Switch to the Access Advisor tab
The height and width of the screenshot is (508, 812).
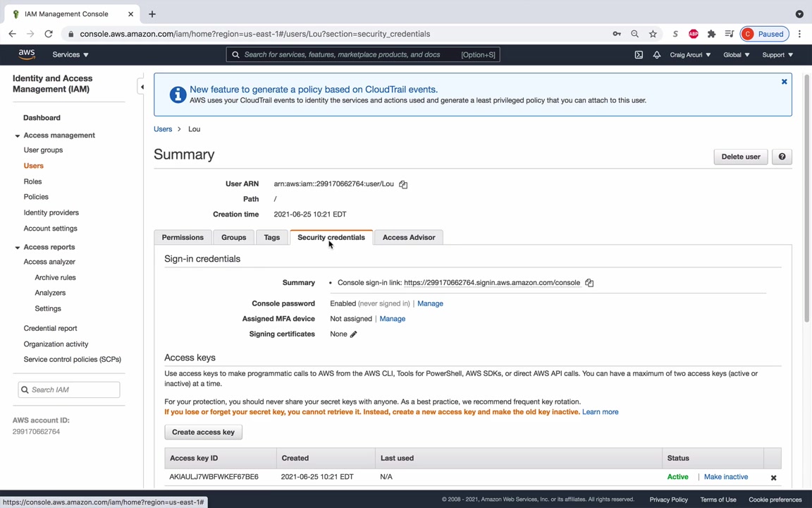[x=409, y=237]
